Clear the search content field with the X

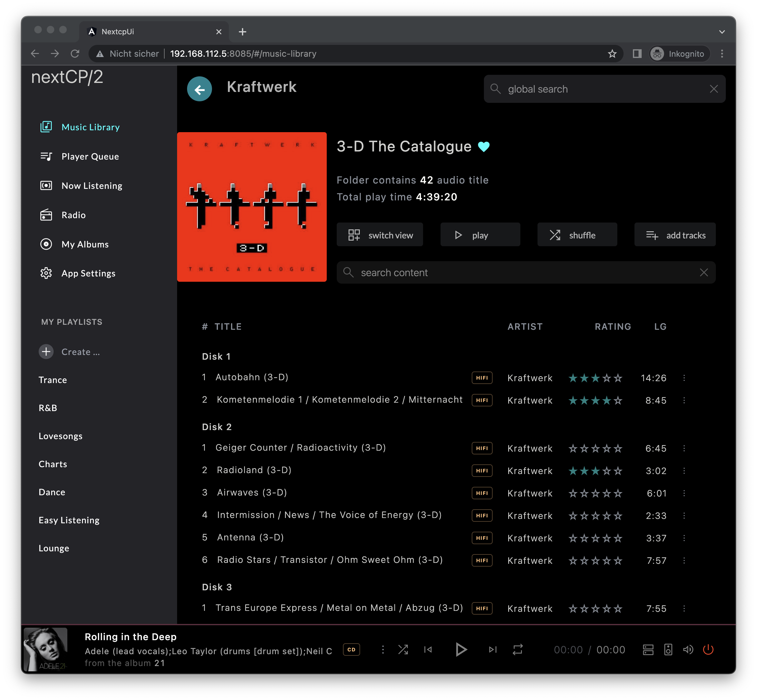(x=704, y=272)
